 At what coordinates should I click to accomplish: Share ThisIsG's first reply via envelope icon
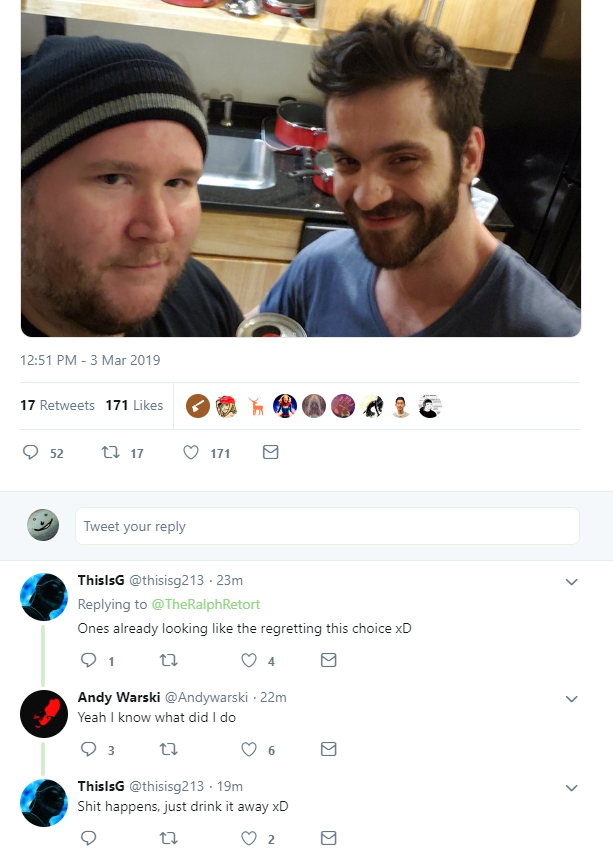point(328,660)
